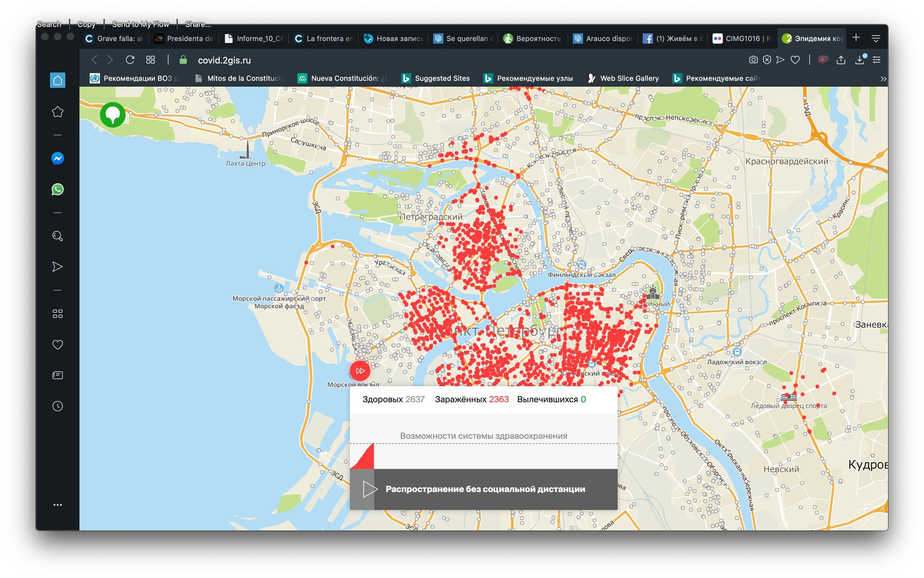The image size is (924, 578).
Task: Click the address field covid.2gis.ru
Action: (224, 60)
